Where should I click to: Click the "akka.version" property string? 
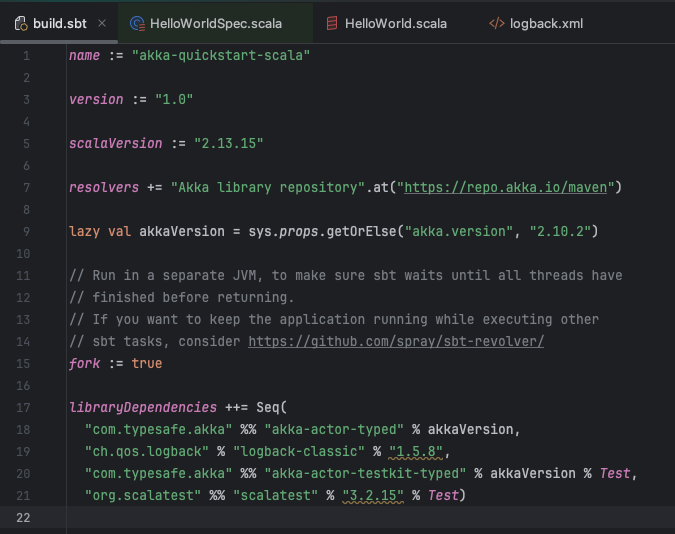(458, 232)
